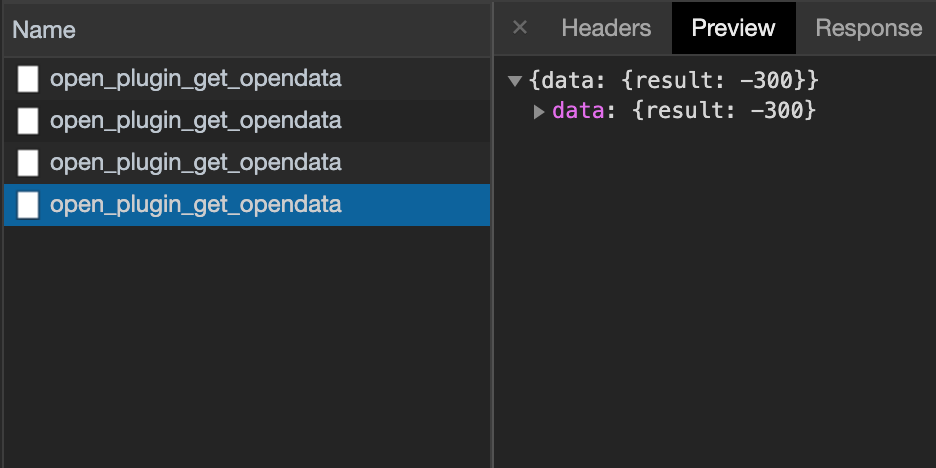This screenshot has width=936, height=468.
Task: Click the {result: -300} value beside data key
Action: [x=725, y=111]
